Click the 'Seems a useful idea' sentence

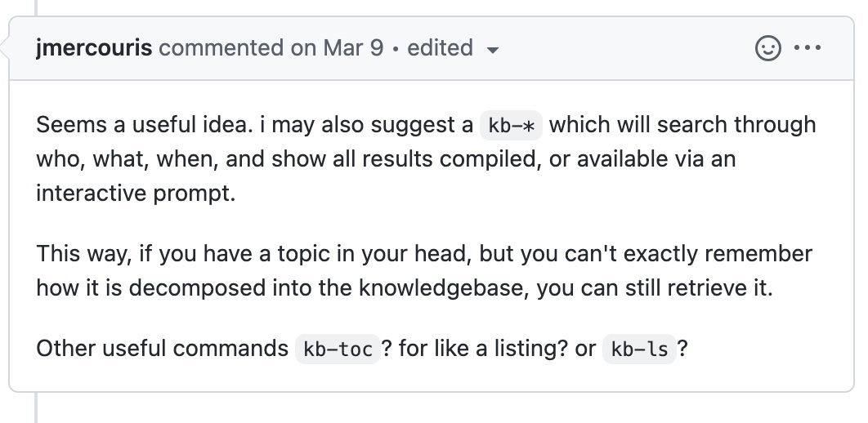pos(144,125)
